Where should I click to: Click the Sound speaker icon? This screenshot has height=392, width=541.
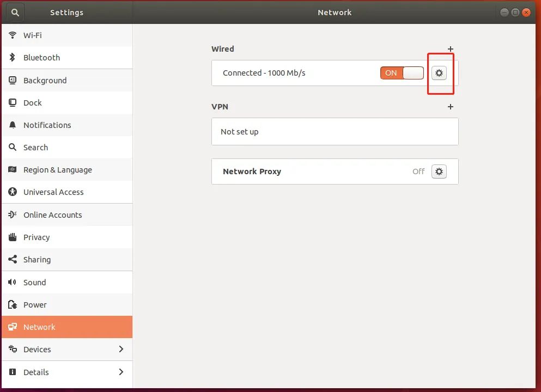click(x=12, y=283)
